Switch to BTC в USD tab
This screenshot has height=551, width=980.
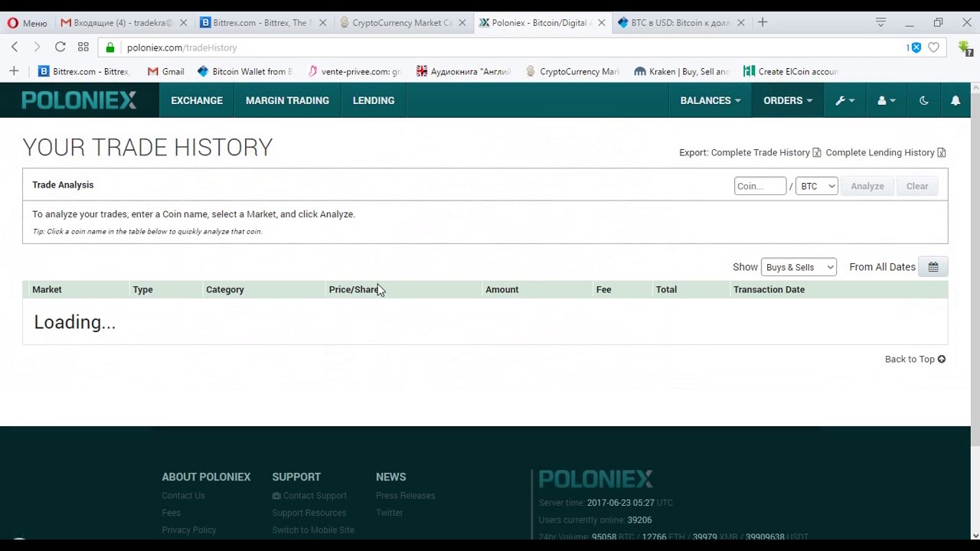[x=681, y=23]
